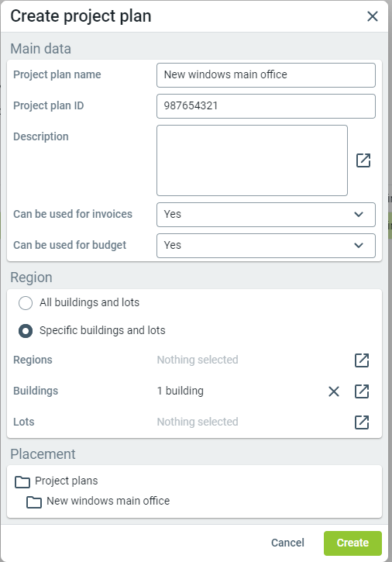Click the green Create button
Screen dimensions: 392x562
(x=352, y=543)
